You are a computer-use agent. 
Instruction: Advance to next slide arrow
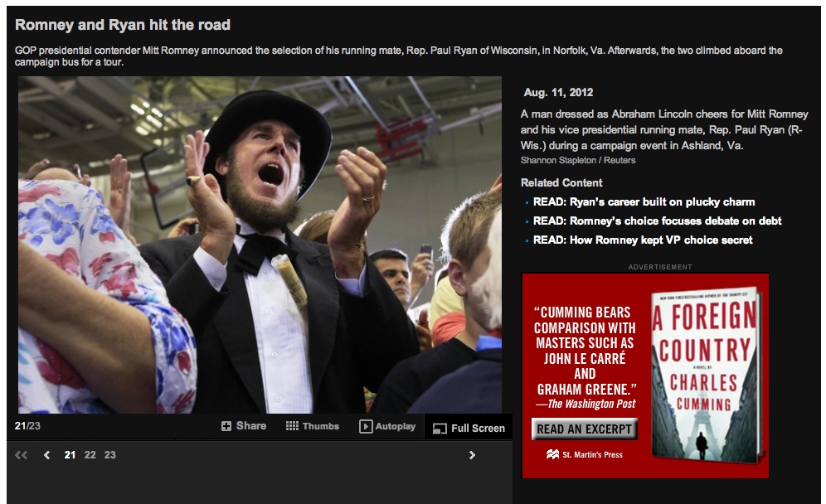click(472, 455)
